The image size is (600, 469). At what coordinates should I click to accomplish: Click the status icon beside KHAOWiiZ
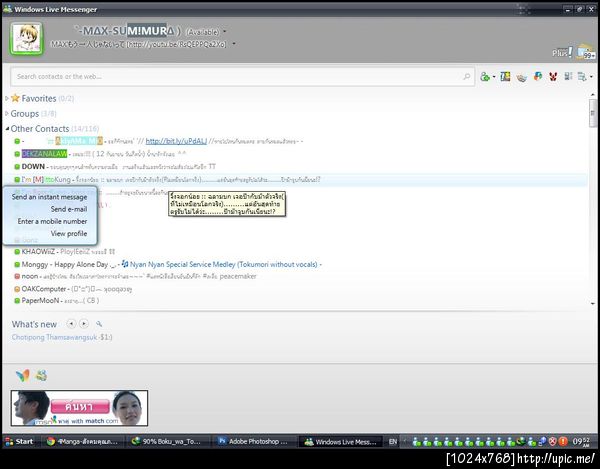(x=17, y=252)
